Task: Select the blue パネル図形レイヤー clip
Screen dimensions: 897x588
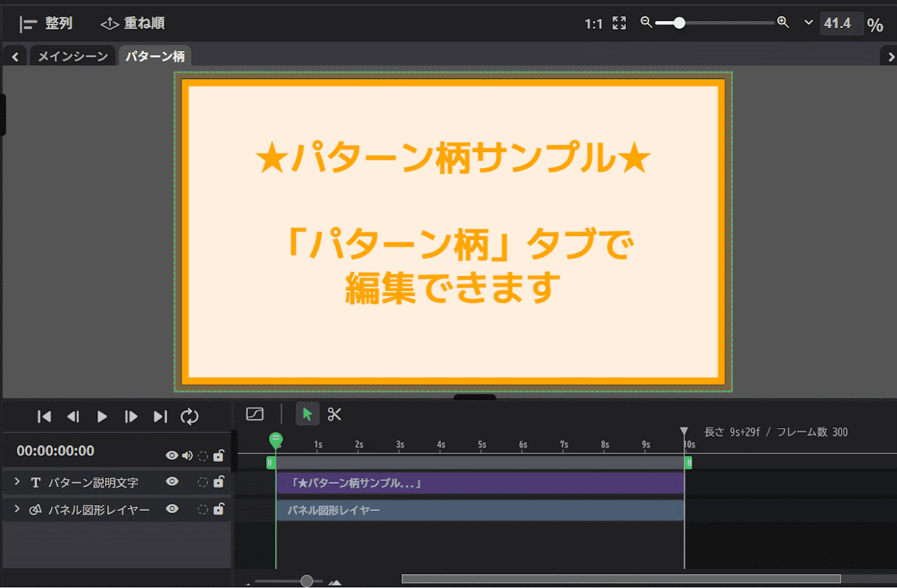Action: 480,510
